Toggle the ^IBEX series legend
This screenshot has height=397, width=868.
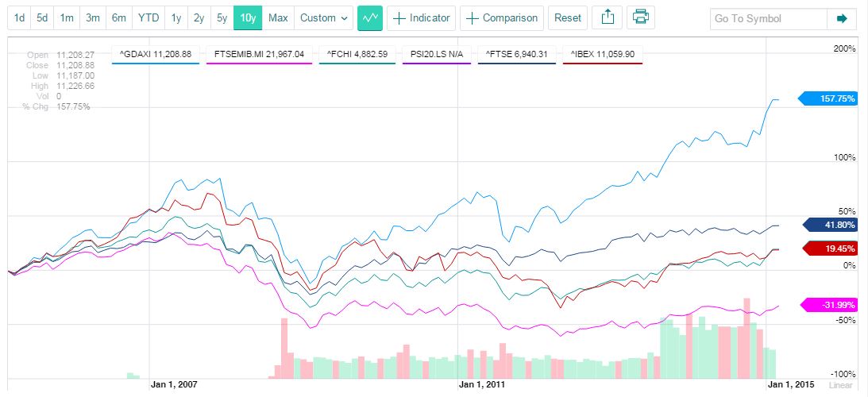[603, 54]
